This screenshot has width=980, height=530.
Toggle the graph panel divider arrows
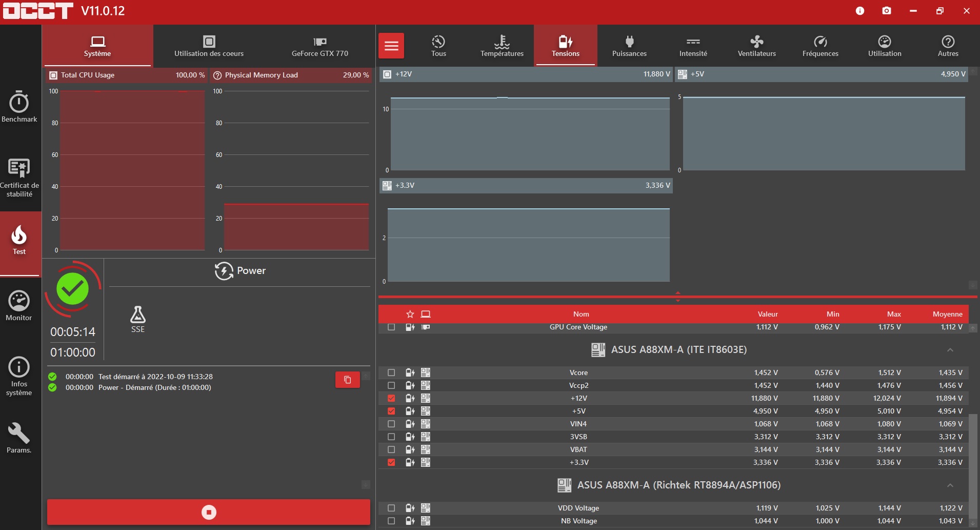click(x=678, y=297)
